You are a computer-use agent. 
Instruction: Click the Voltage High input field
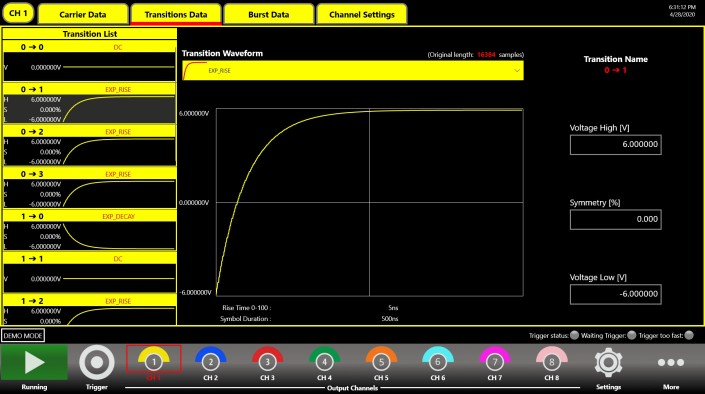[x=616, y=145]
